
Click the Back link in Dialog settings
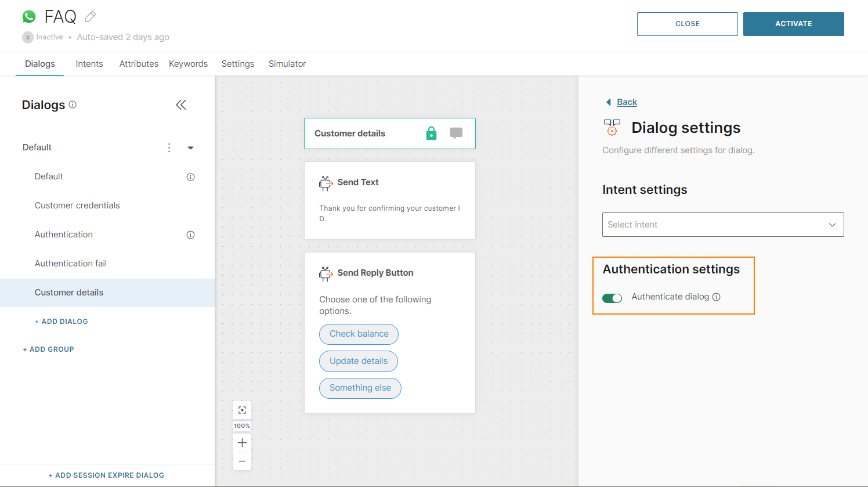pyautogui.click(x=627, y=102)
